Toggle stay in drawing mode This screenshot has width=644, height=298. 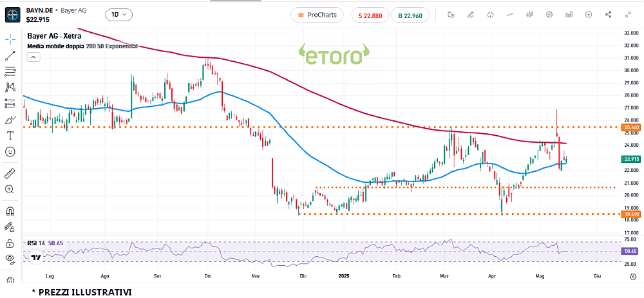click(x=10, y=227)
